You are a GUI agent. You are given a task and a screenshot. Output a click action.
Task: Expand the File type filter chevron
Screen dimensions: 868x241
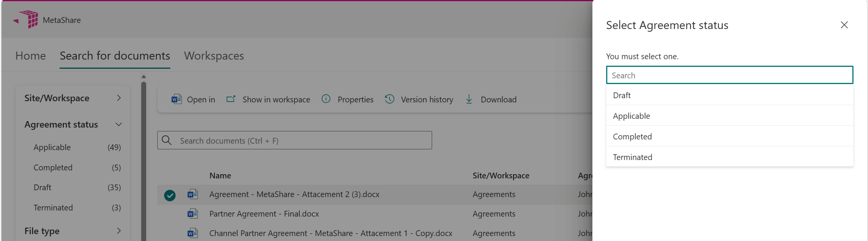click(119, 231)
